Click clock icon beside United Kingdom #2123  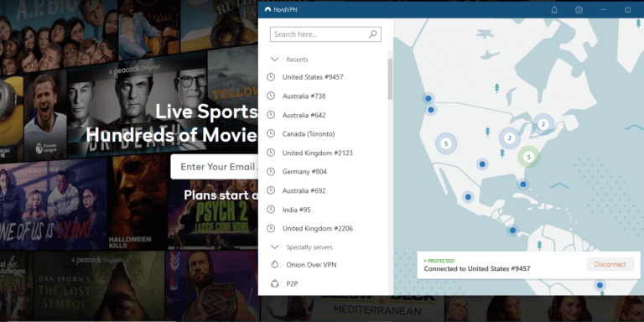click(271, 153)
